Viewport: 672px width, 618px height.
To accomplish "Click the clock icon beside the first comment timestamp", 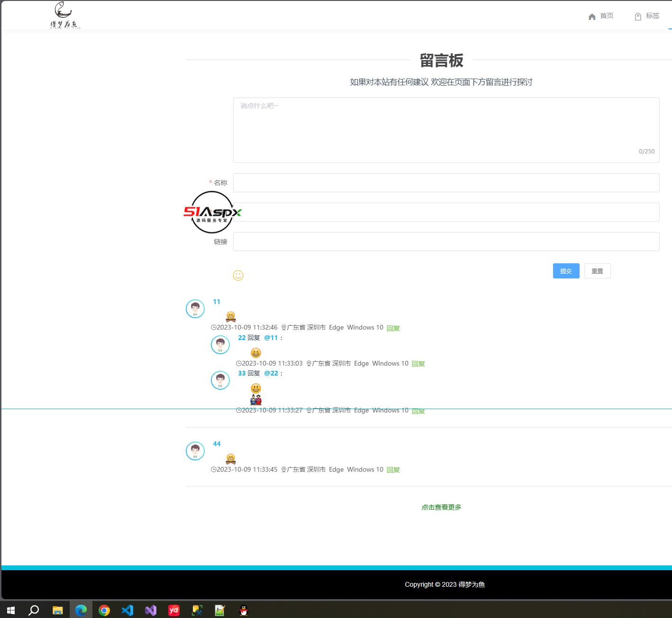I will (213, 327).
